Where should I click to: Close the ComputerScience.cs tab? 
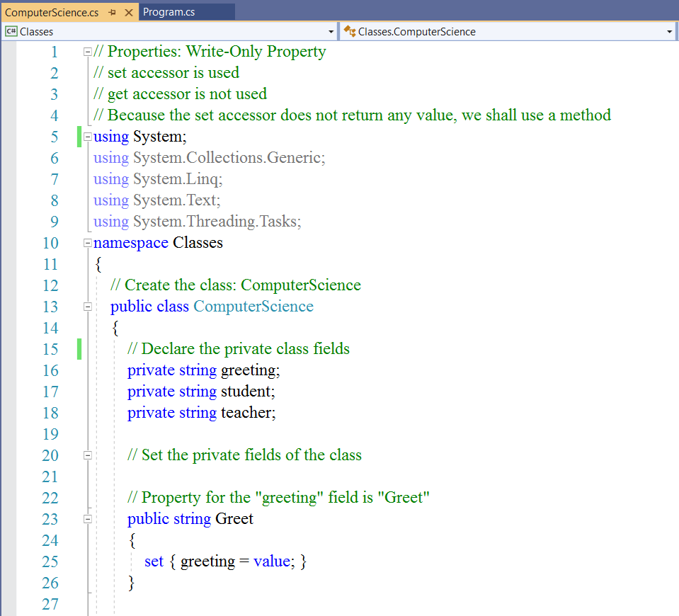(128, 13)
